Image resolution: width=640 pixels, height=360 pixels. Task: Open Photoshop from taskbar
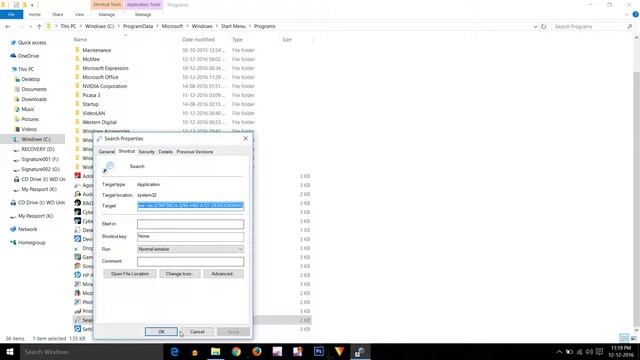pyautogui.click(x=318, y=352)
